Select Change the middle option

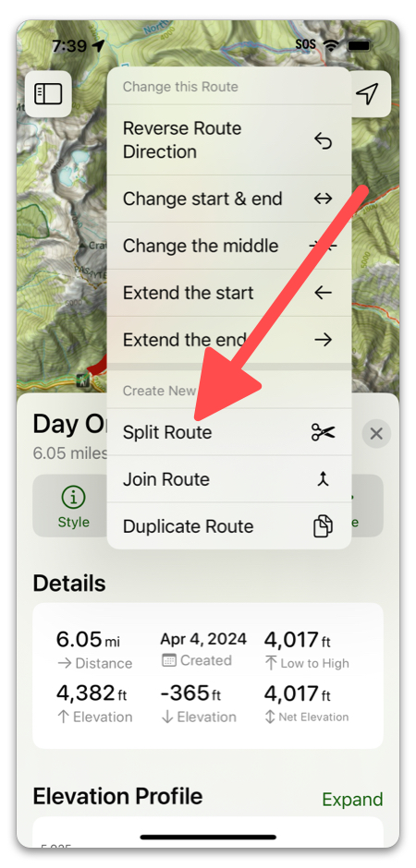pos(228,246)
